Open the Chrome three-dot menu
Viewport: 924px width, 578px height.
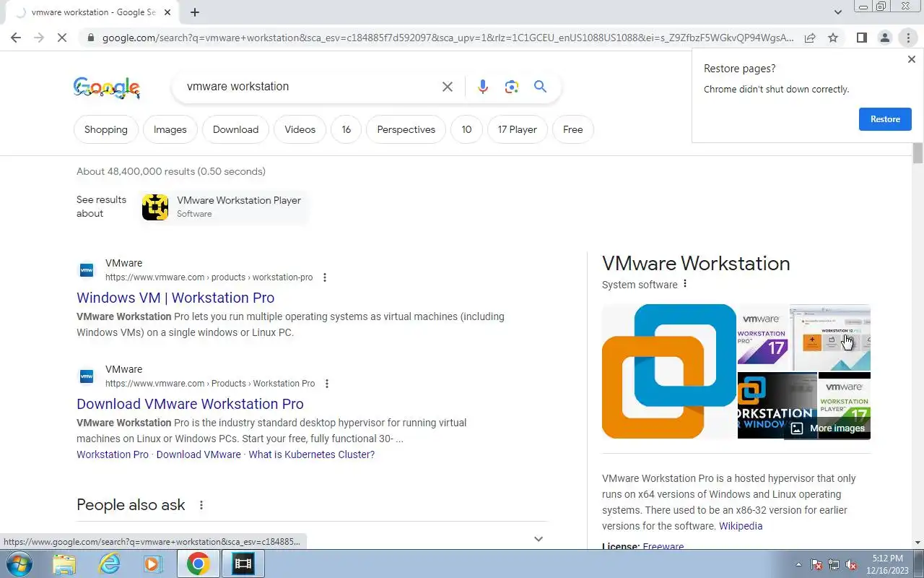(x=908, y=38)
